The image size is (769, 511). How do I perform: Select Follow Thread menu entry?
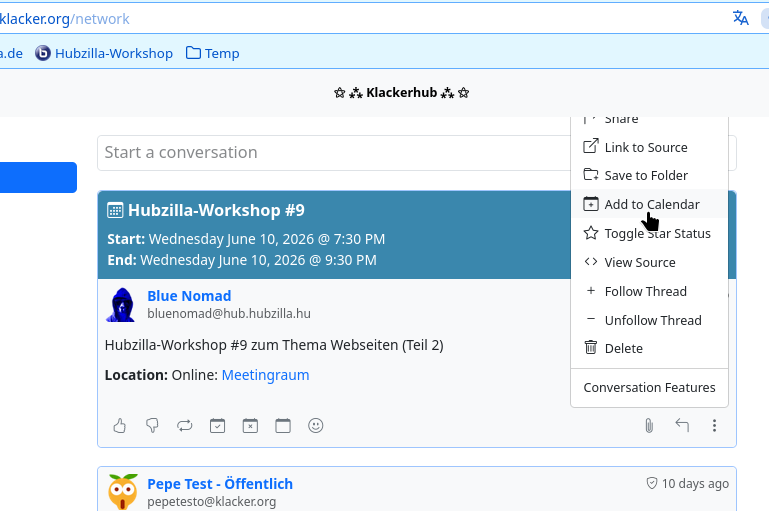coord(649,291)
